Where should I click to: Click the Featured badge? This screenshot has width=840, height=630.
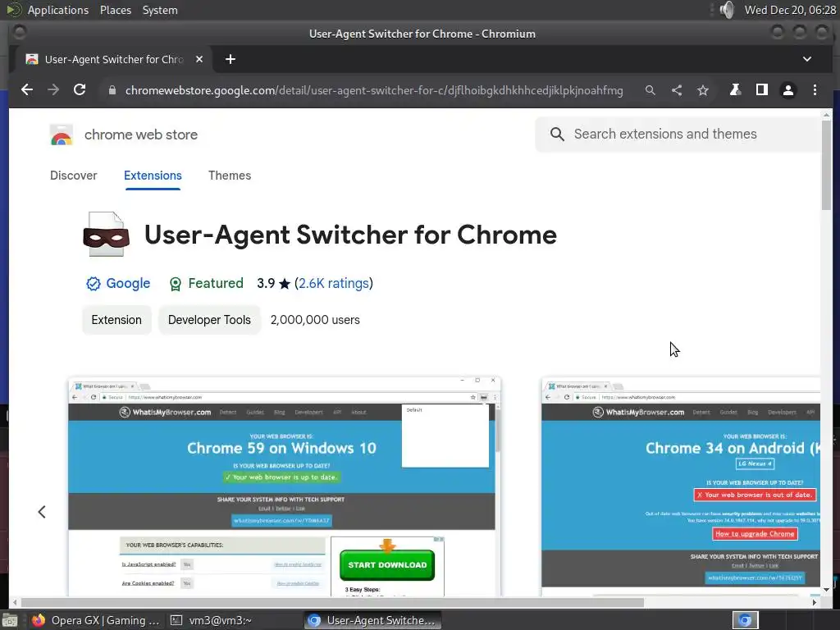pyautogui.click(x=206, y=283)
